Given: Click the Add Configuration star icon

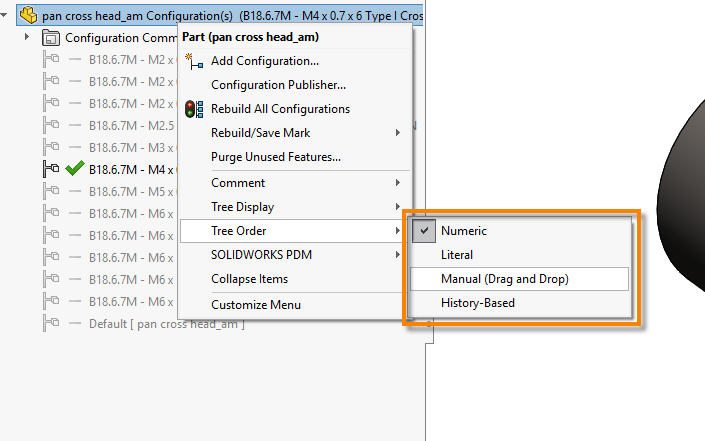Looking at the screenshot, I should (194, 61).
